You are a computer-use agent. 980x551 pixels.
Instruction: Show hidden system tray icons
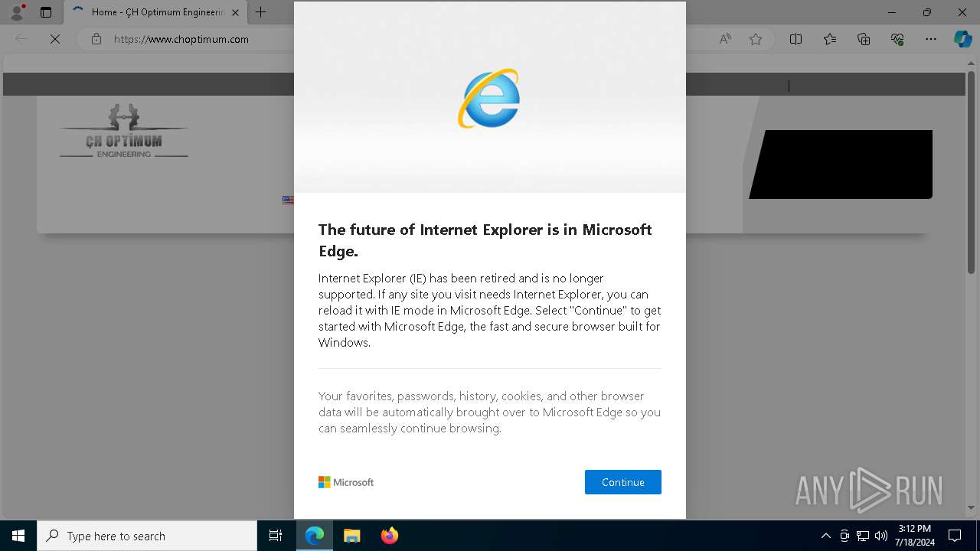pyautogui.click(x=825, y=536)
